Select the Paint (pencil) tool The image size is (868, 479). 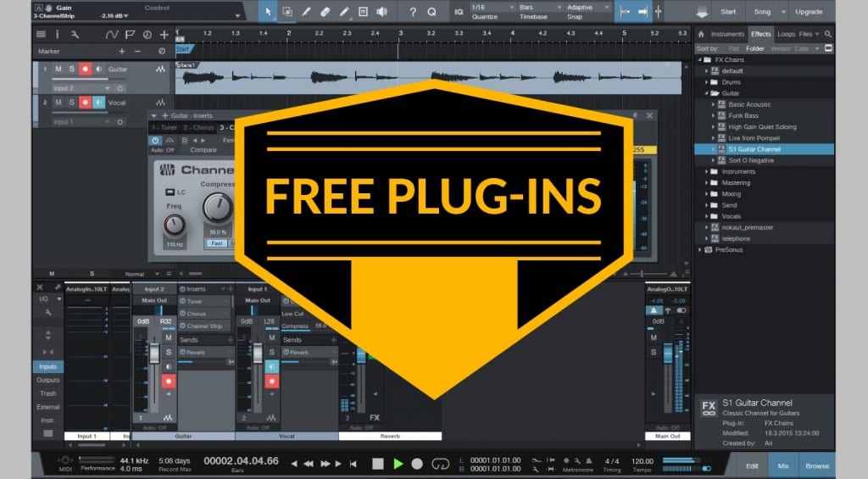(344, 12)
